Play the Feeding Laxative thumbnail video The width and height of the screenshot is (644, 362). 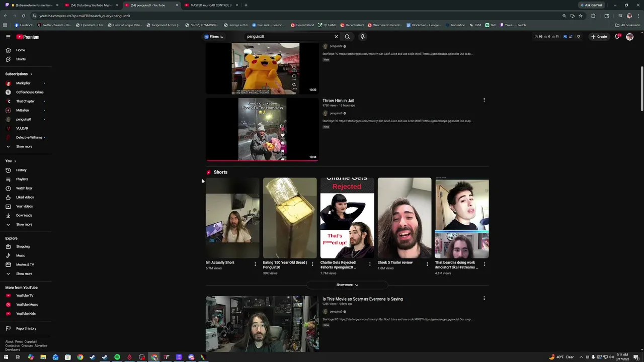pos(262,129)
